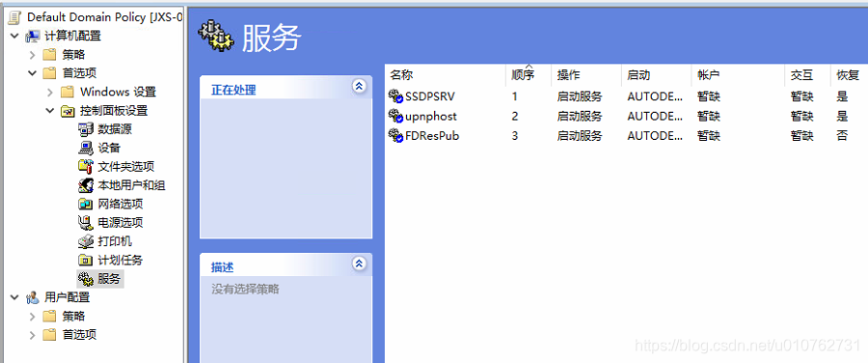Image resolution: width=868 pixels, height=363 pixels.
Task: Click the 策略 folder icon under 用户配置
Action: coord(50,316)
